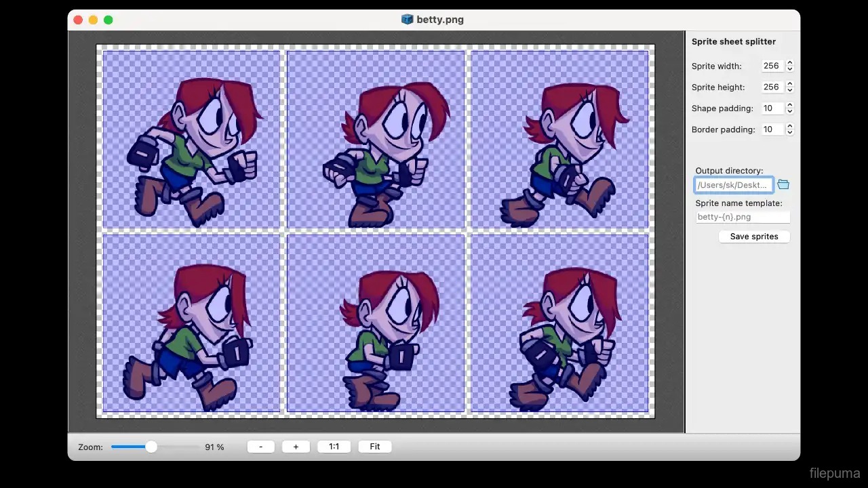Image resolution: width=868 pixels, height=488 pixels.
Task: Select the bottom-right sprite frame
Action: click(559, 323)
